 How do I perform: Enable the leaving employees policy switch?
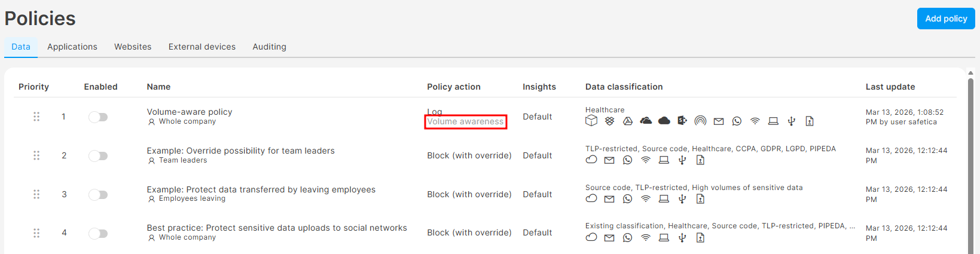98,195
